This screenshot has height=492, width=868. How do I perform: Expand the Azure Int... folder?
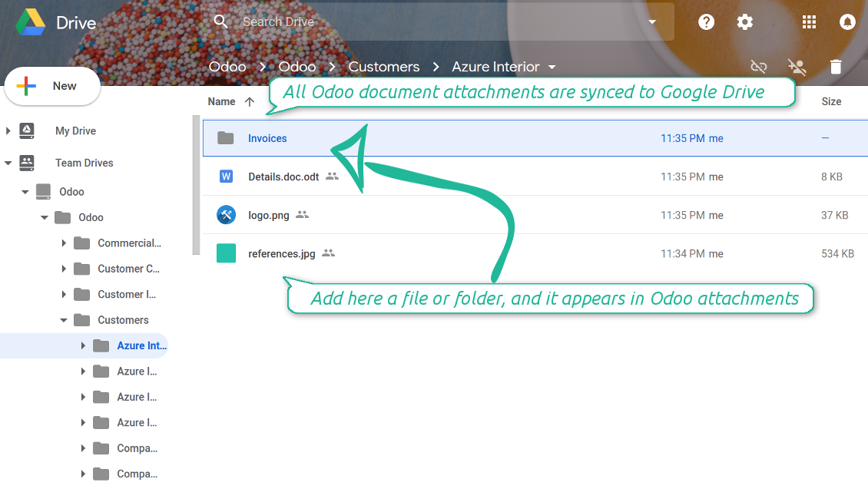83,346
